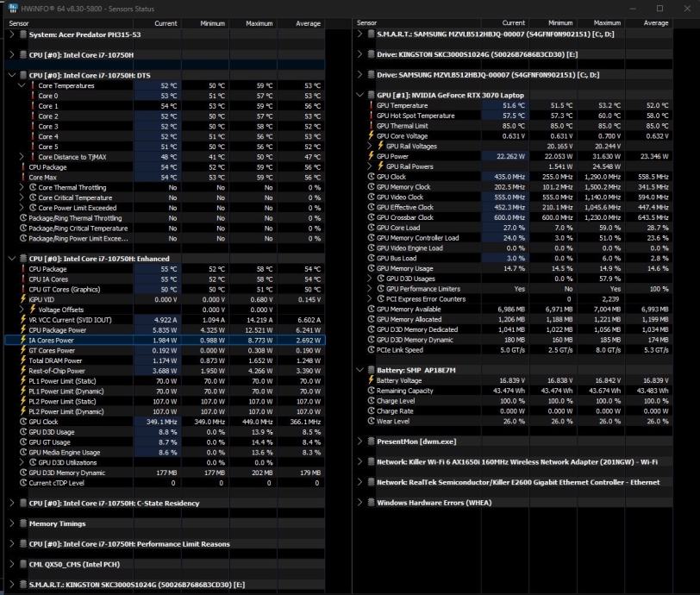Click the GPU Clock current value 435.0 MHz

[509, 177]
